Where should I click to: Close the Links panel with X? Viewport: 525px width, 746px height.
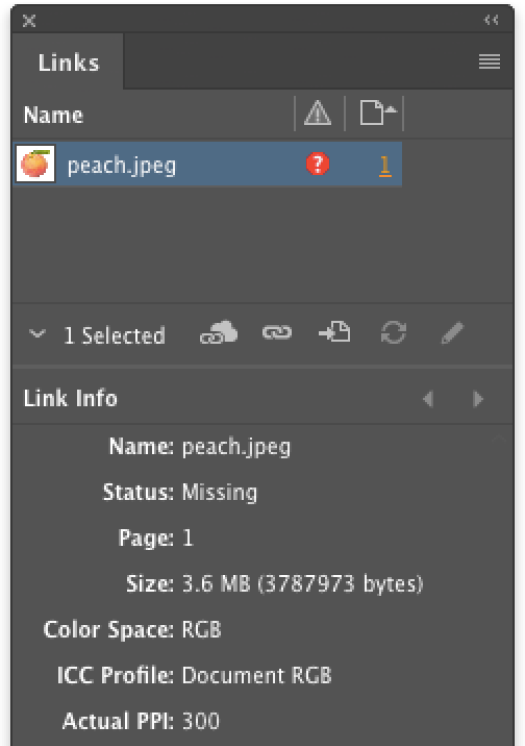click(x=29, y=20)
